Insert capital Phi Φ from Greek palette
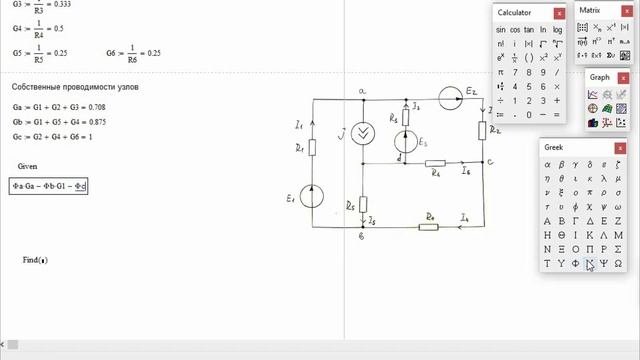This screenshot has width=640, height=360. pyautogui.click(x=576, y=263)
